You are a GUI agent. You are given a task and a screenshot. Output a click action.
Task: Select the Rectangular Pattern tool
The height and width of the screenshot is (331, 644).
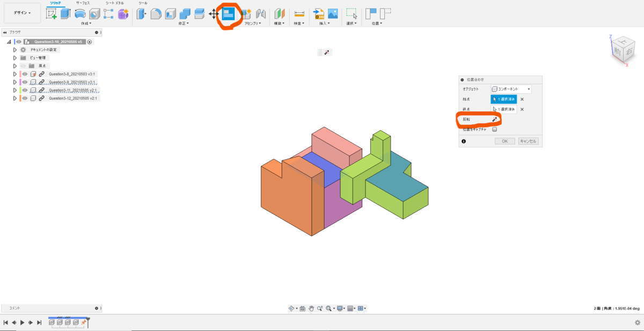tap(108, 14)
